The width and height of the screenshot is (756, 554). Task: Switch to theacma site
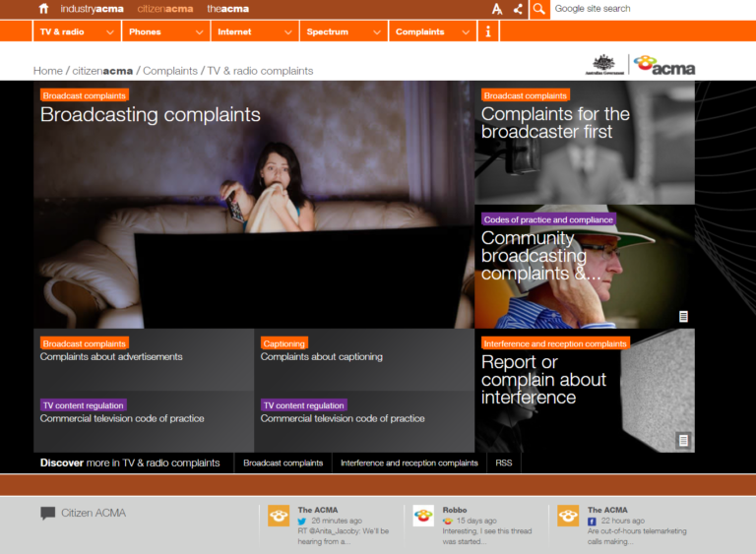click(227, 9)
